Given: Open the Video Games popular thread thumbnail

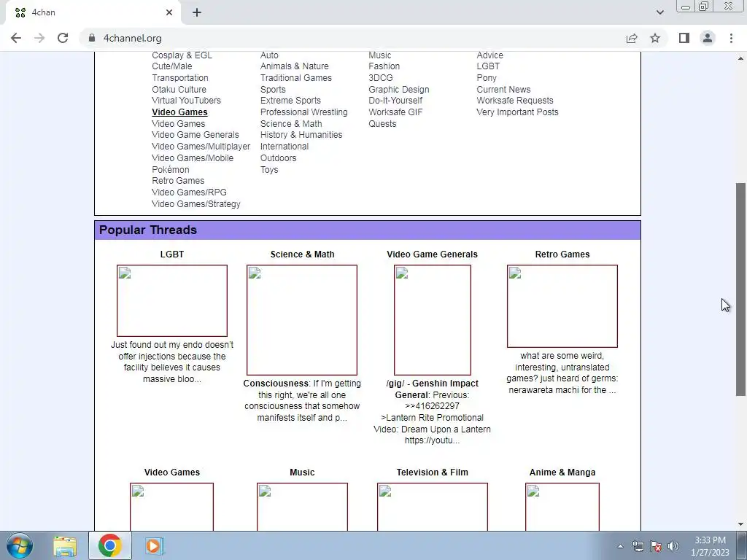Looking at the screenshot, I should (x=172, y=507).
